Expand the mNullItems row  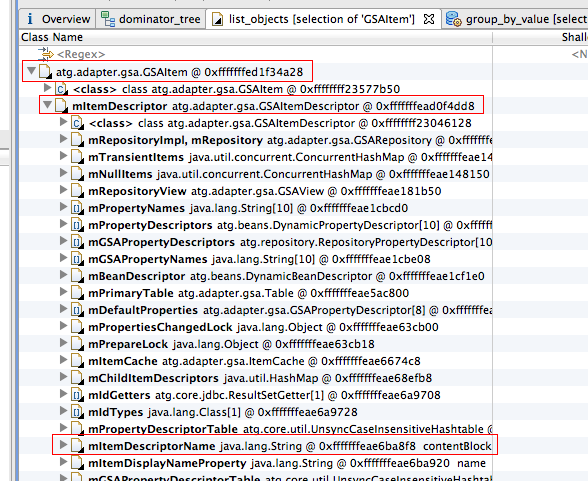click(x=63, y=173)
